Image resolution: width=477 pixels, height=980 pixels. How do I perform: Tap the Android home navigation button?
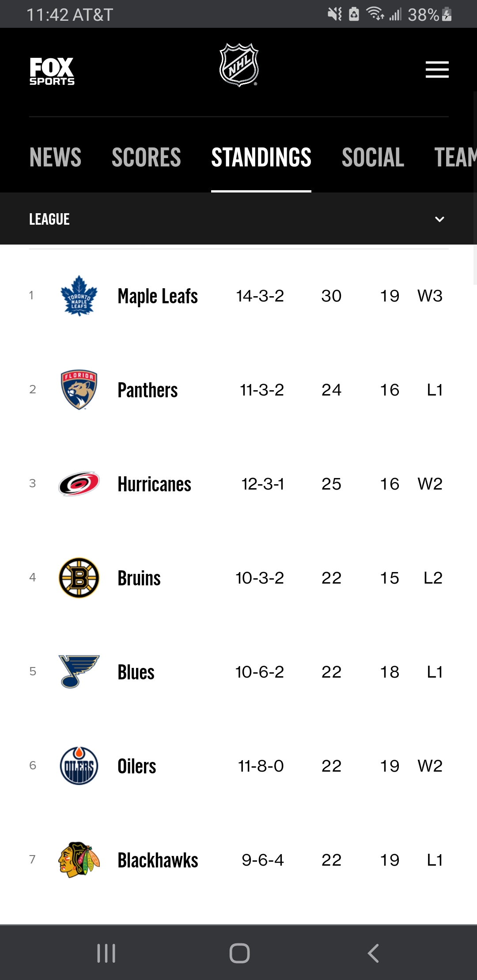pyautogui.click(x=239, y=953)
